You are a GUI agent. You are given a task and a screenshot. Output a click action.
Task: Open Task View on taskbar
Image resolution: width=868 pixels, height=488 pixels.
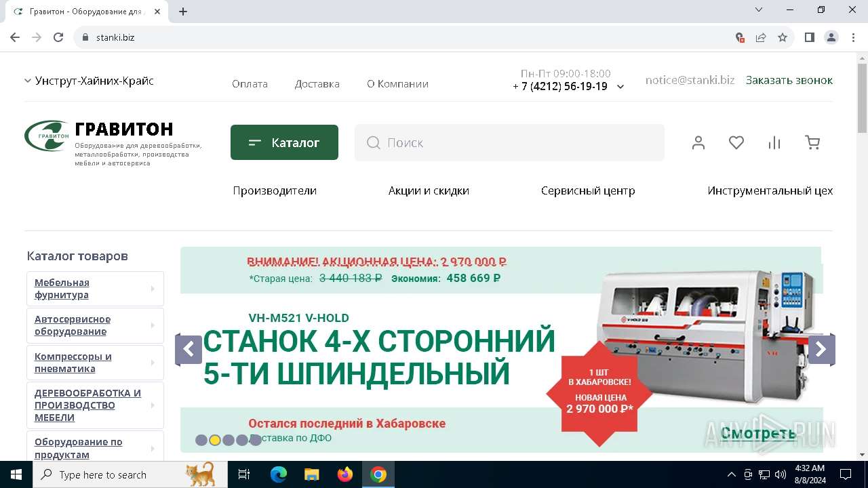click(x=244, y=474)
